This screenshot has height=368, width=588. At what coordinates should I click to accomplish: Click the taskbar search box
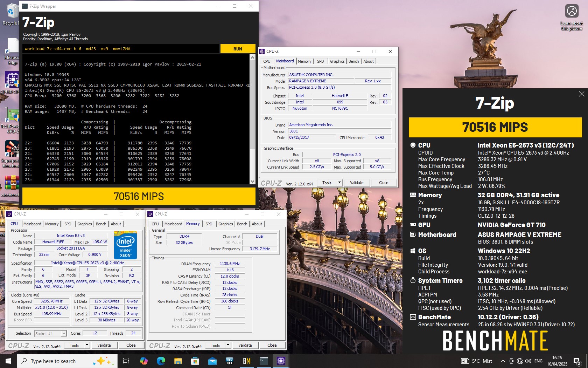(x=66, y=361)
